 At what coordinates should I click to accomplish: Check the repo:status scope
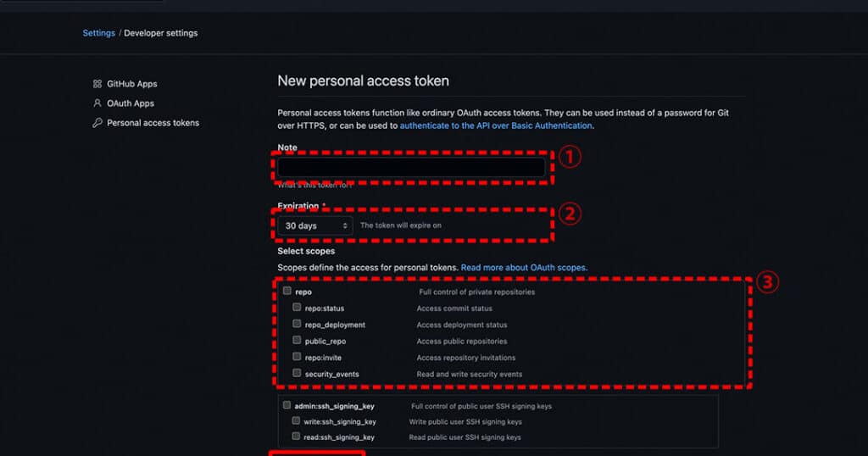point(297,308)
